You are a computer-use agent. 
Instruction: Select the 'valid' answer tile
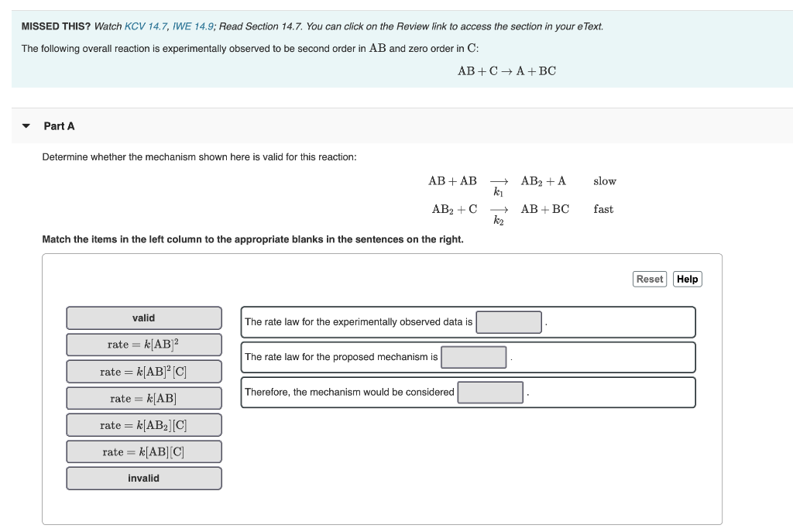click(x=144, y=317)
